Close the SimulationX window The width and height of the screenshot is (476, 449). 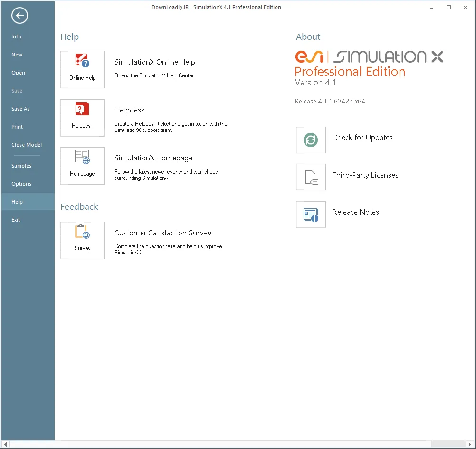coord(466,7)
